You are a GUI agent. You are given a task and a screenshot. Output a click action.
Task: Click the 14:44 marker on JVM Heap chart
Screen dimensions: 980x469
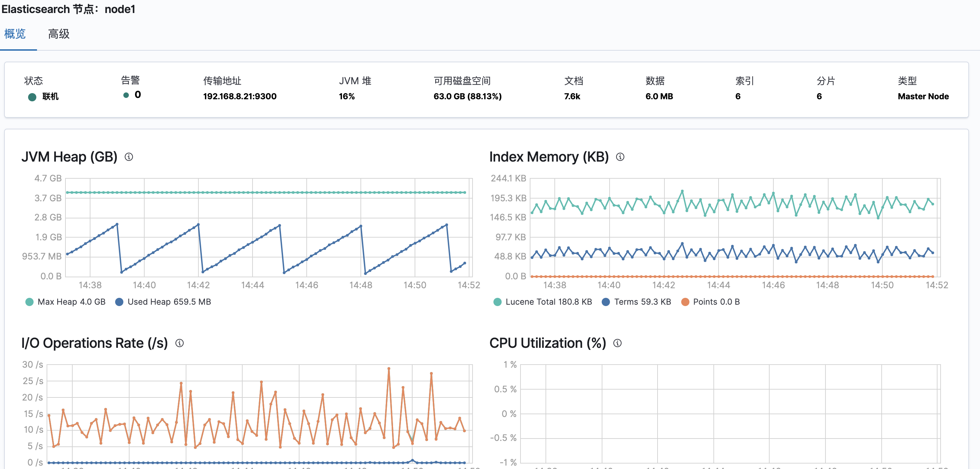coord(252,285)
